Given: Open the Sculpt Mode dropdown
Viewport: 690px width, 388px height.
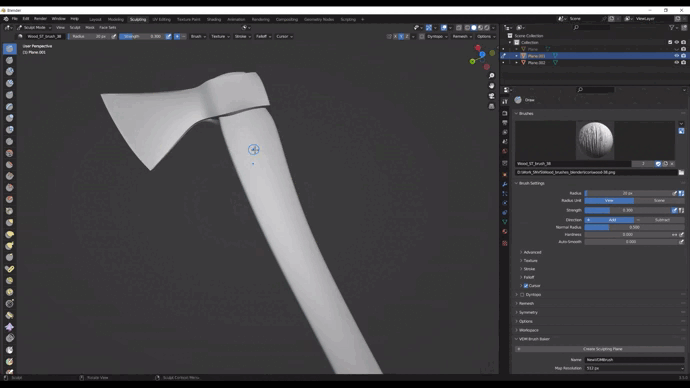Looking at the screenshot, I should [x=34, y=27].
